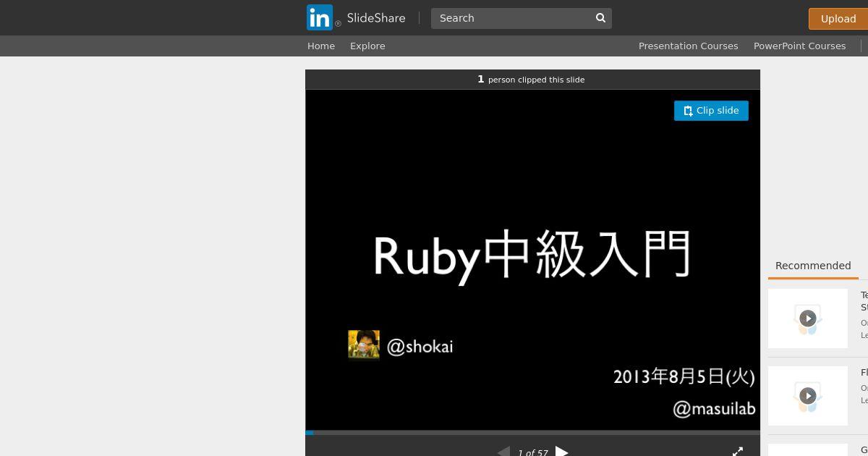Open Presentation Courses link
The width and height of the screenshot is (868, 456).
(688, 46)
